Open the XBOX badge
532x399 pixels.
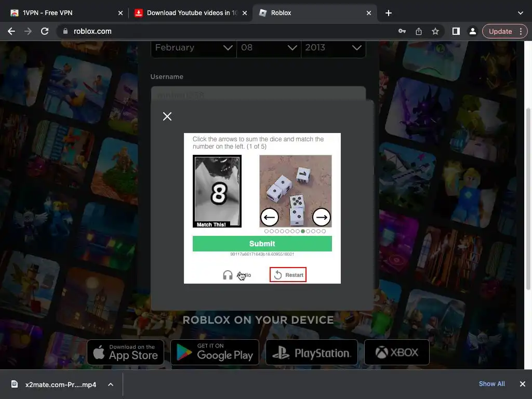[396, 352]
